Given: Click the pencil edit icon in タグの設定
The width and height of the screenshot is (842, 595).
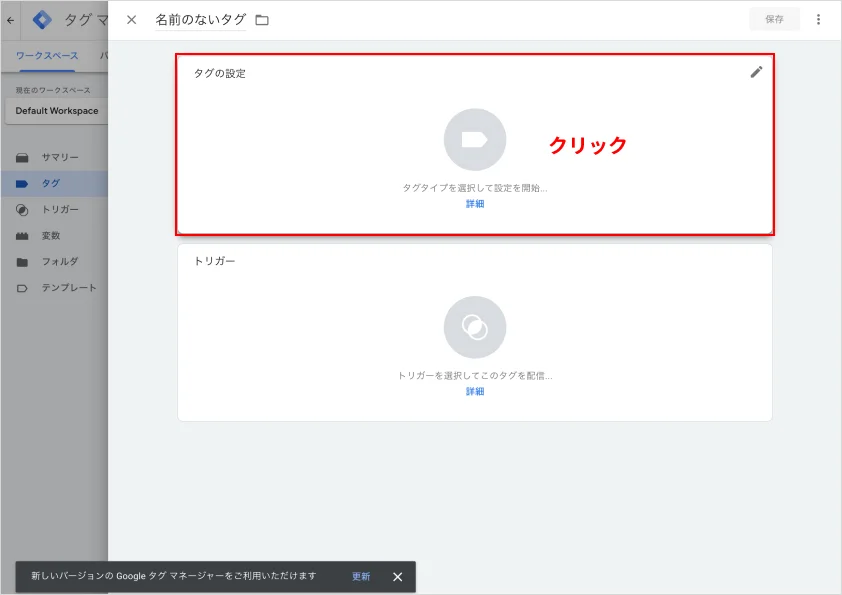Looking at the screenshot, I should pos(756,72).
